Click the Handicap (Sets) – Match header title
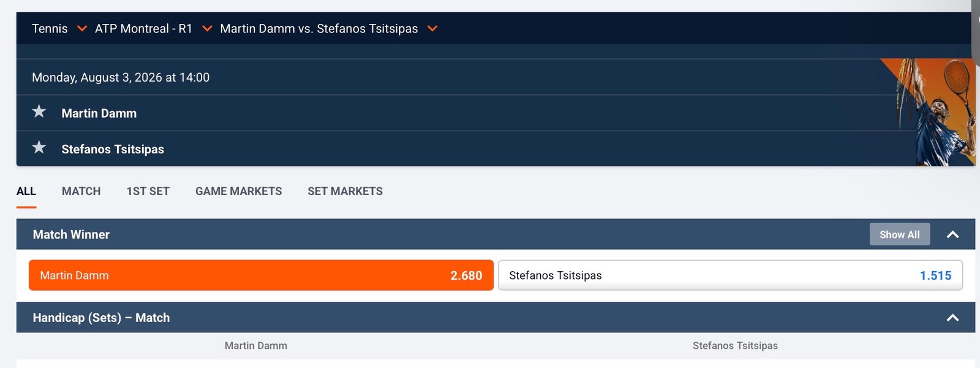Viewport: 980px width, 368px height. [101, 318]
